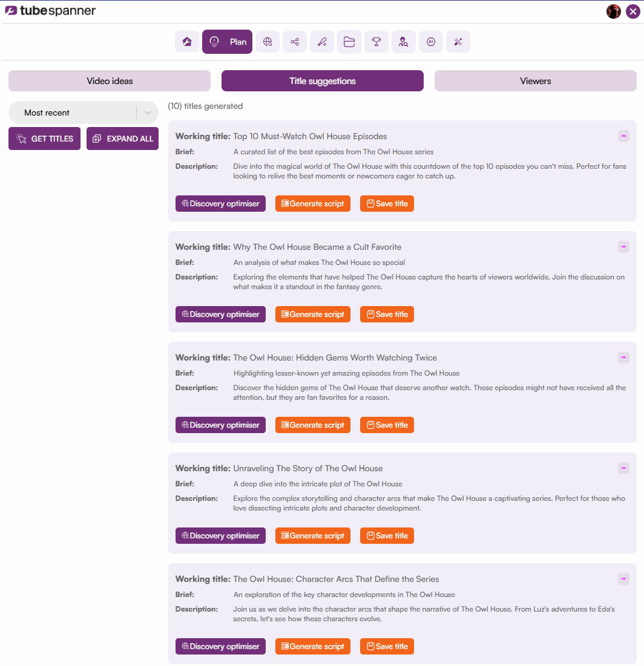The width and height of the screenshot is (644, 666).
Task: Click working title 'Top 10 Must-Watch Owl House Episodes'
Action: 310,136
